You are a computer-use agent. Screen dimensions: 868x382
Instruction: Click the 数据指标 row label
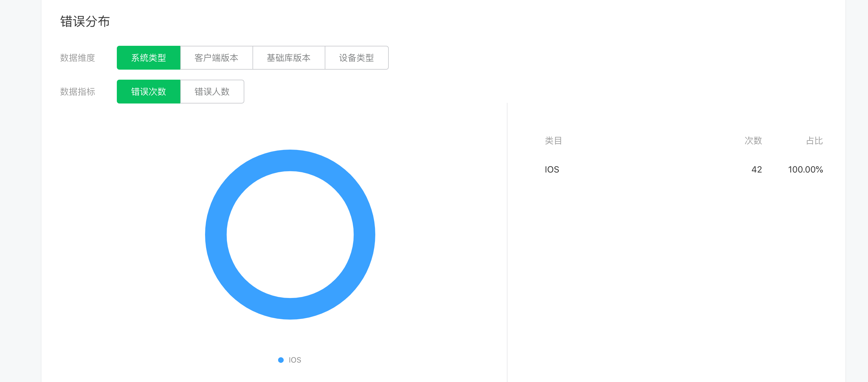(x=78, y=92)
